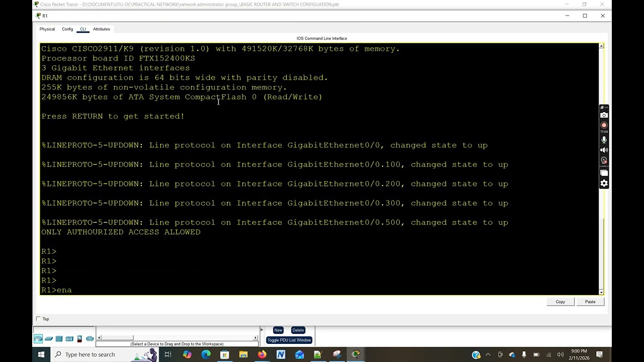This screenshot has width=644, height=362.
Task: Click Delete PDU scenario button
Action: click(298, 330)
